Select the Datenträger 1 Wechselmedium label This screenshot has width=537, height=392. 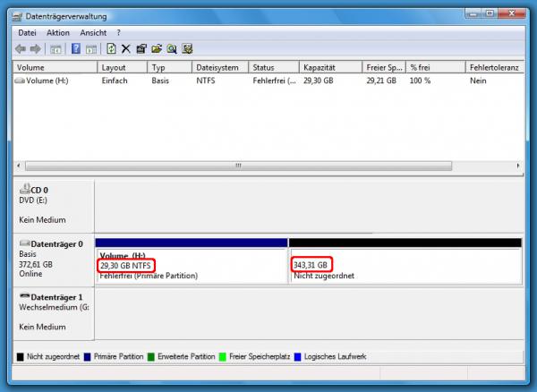[x=54, y=313]
